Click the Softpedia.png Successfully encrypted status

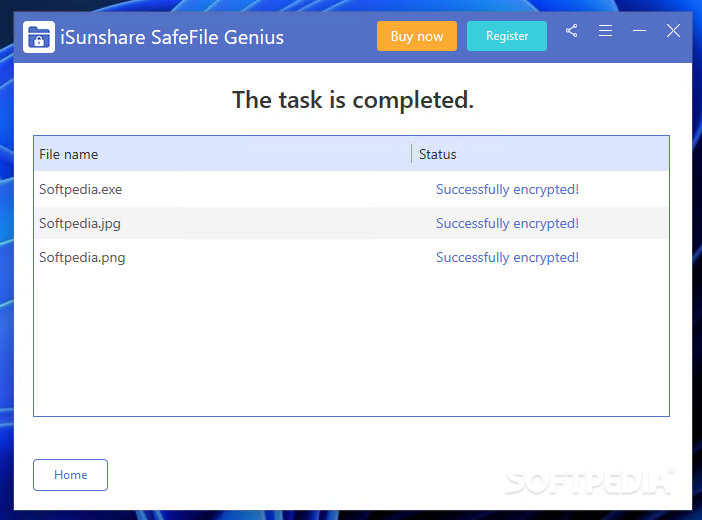(x=507, y=258)
